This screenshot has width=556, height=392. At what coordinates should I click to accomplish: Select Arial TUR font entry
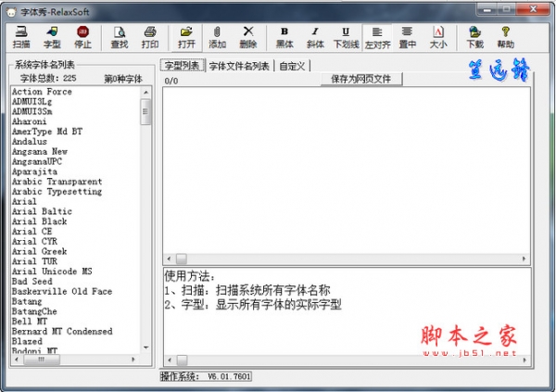[x=35, y=261]
